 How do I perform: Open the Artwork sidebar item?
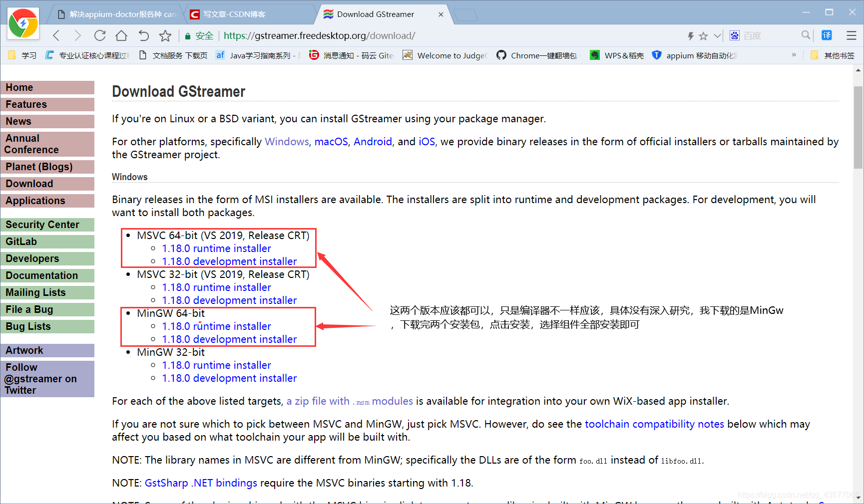tap(47, 350)
